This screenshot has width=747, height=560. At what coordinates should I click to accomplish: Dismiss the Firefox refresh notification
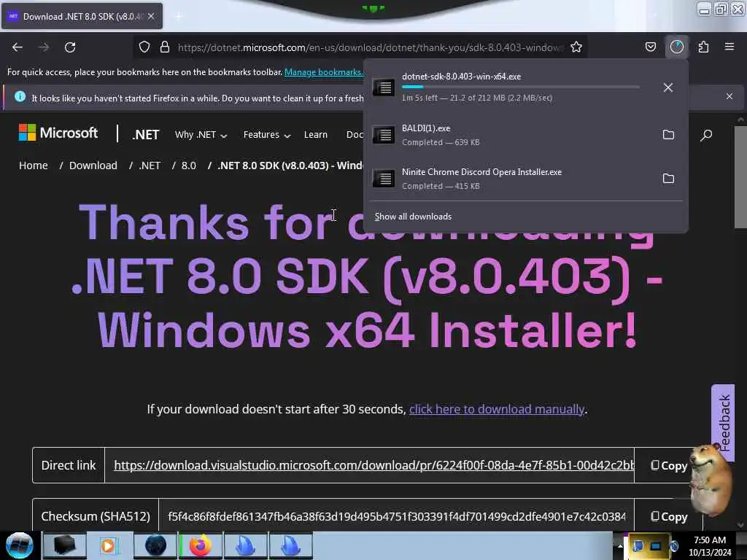[729, 96]
